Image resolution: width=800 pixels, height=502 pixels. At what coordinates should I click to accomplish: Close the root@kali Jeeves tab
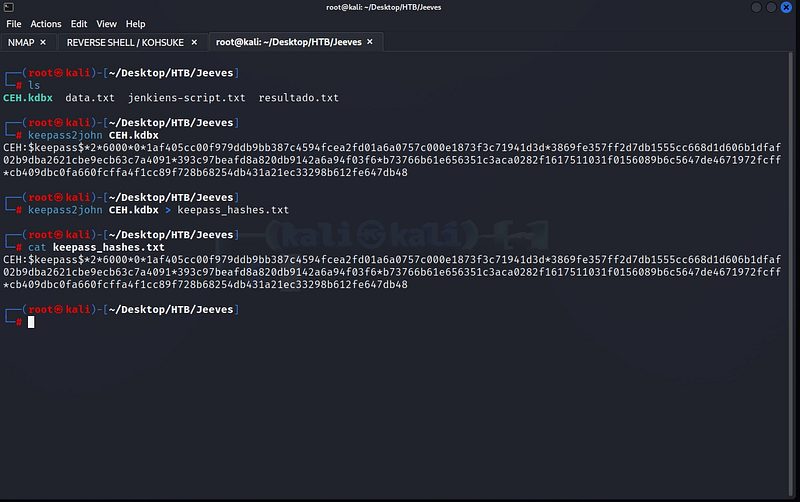[x=370, y=42]
